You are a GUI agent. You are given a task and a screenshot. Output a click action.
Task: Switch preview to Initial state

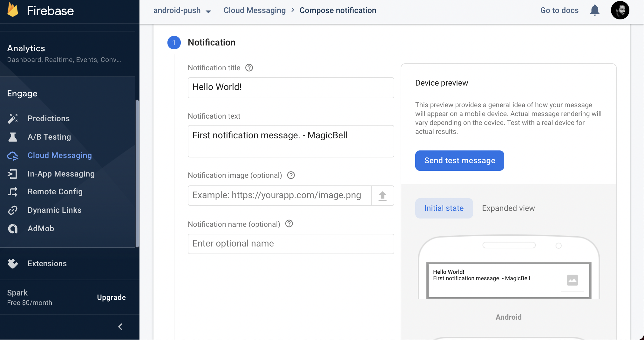[x=444, y=208]
